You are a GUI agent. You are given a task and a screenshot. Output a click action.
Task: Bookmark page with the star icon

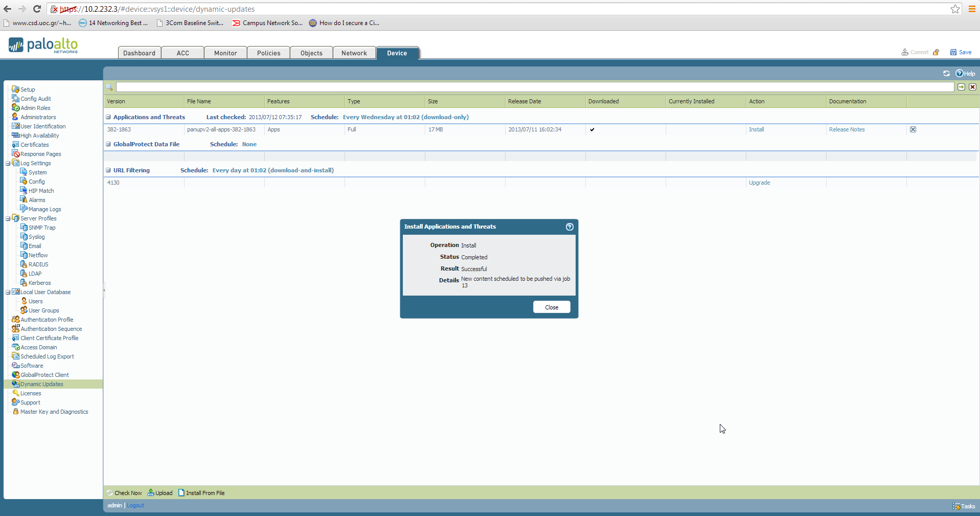pos(955,9)
